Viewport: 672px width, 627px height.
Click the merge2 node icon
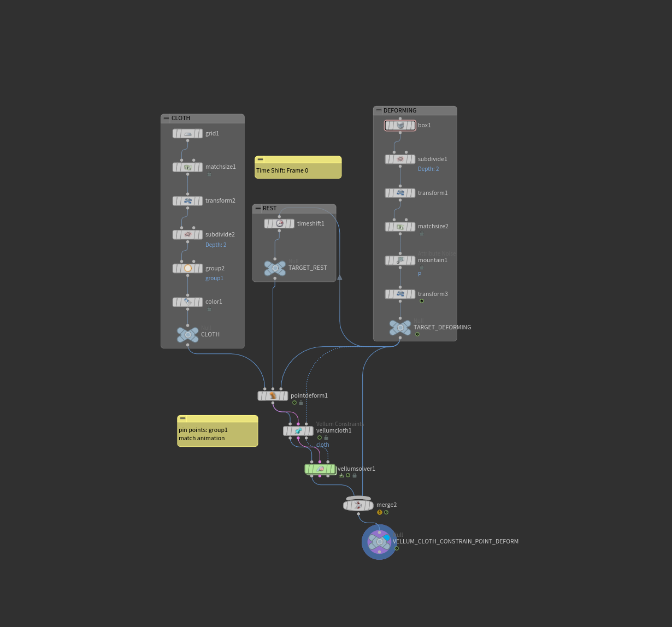click(x=358, y=505)
